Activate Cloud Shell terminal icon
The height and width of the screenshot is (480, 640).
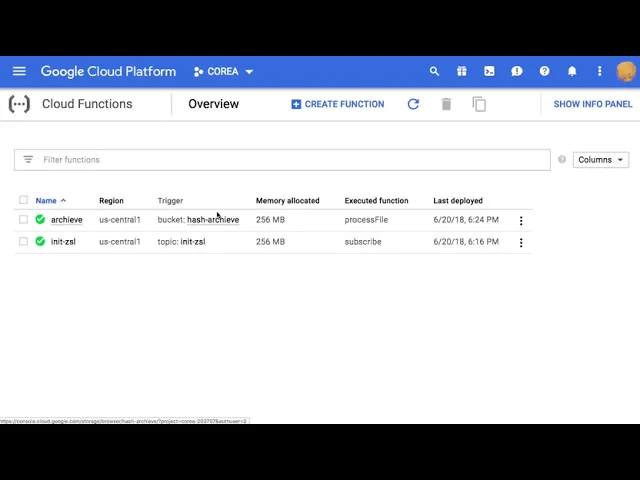pos(489,71)
